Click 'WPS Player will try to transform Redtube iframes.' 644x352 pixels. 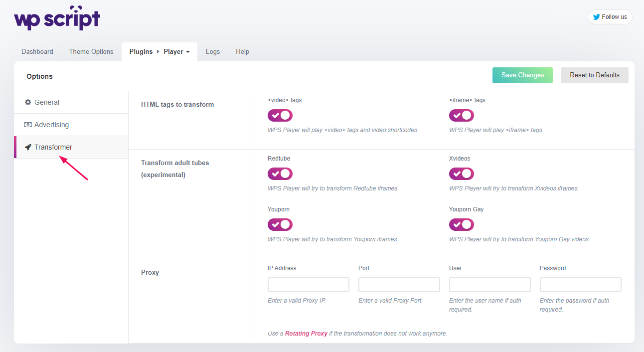[x=333, y=188]
